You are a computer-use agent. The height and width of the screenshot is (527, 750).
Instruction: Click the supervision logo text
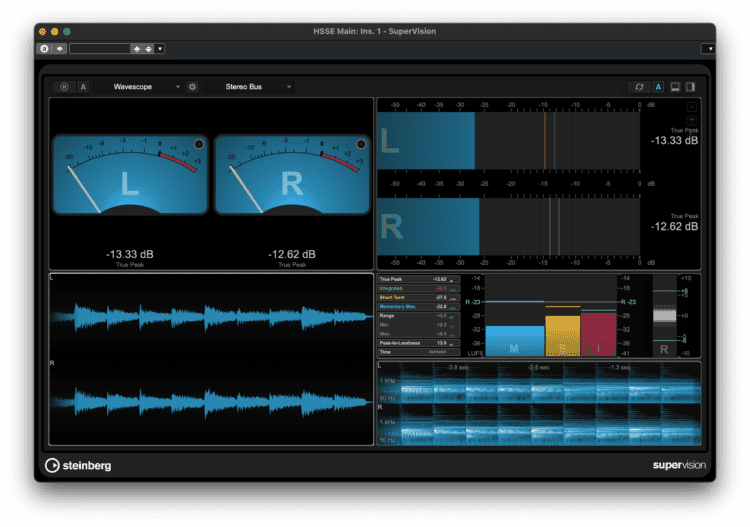(679, 465)
